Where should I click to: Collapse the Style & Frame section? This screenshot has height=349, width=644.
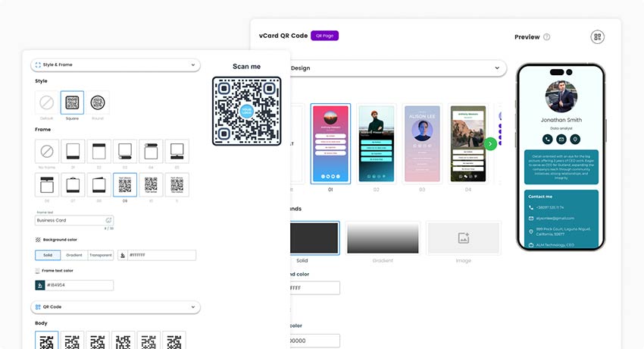coord(193,64)
